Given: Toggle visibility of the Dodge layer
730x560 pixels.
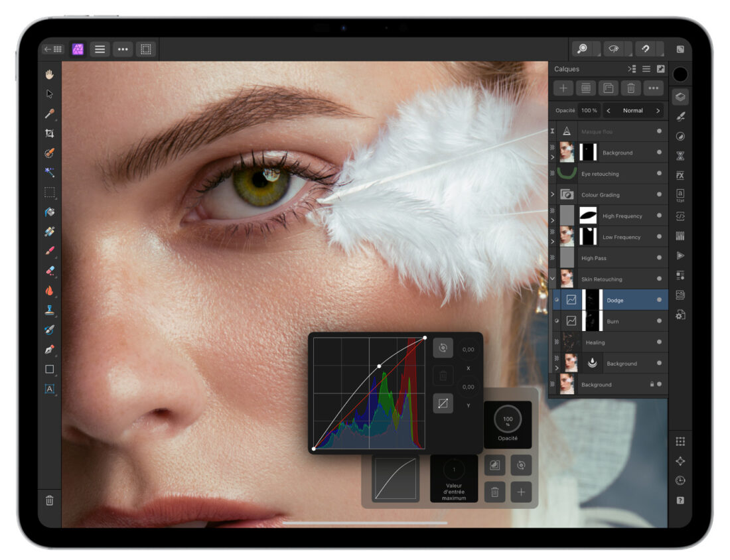Looking at the screenshot, I should [659, 300].
